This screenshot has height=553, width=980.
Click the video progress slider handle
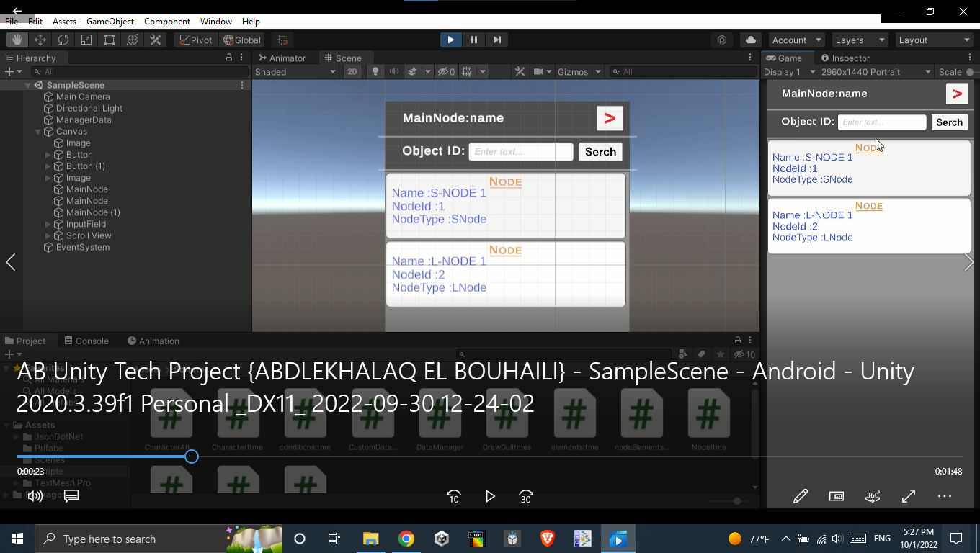tap(191, 457)
